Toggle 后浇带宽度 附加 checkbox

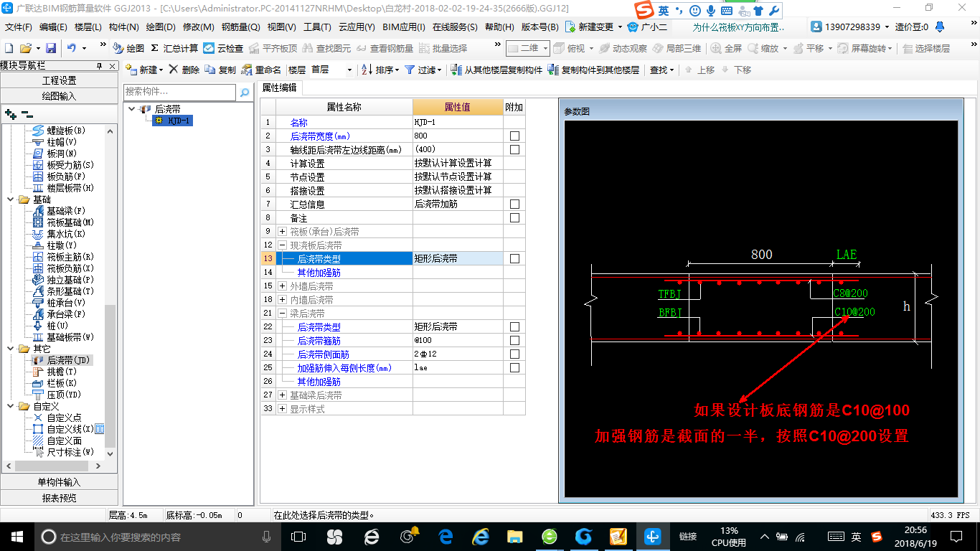(x=514, y=136)
